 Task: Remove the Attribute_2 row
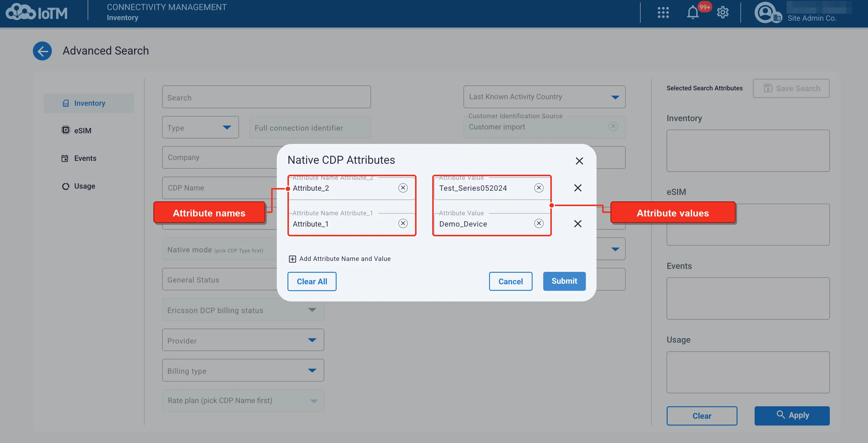coord(578,188)
